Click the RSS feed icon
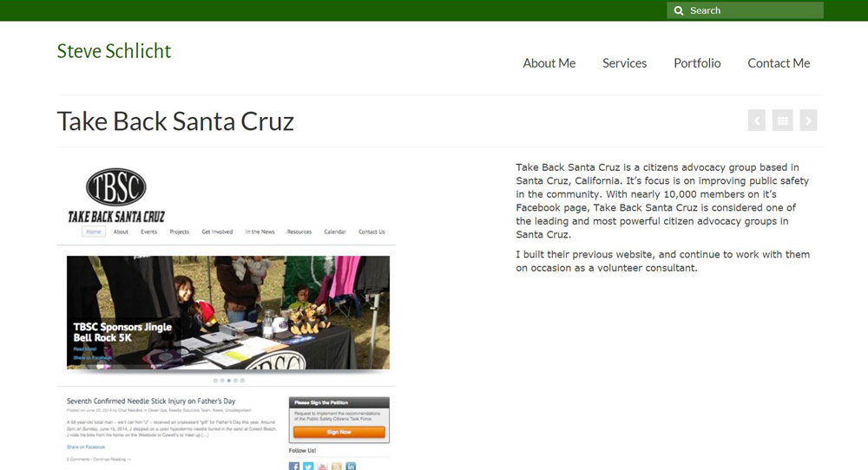This screenshot has width=868, height=470. pyautogui.click(x=337, y=467)
